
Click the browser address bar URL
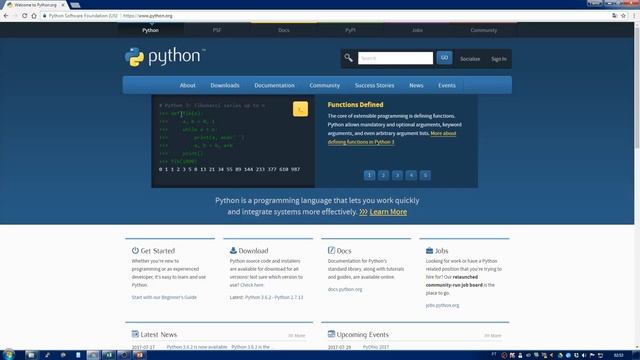(x=148, y=16)
